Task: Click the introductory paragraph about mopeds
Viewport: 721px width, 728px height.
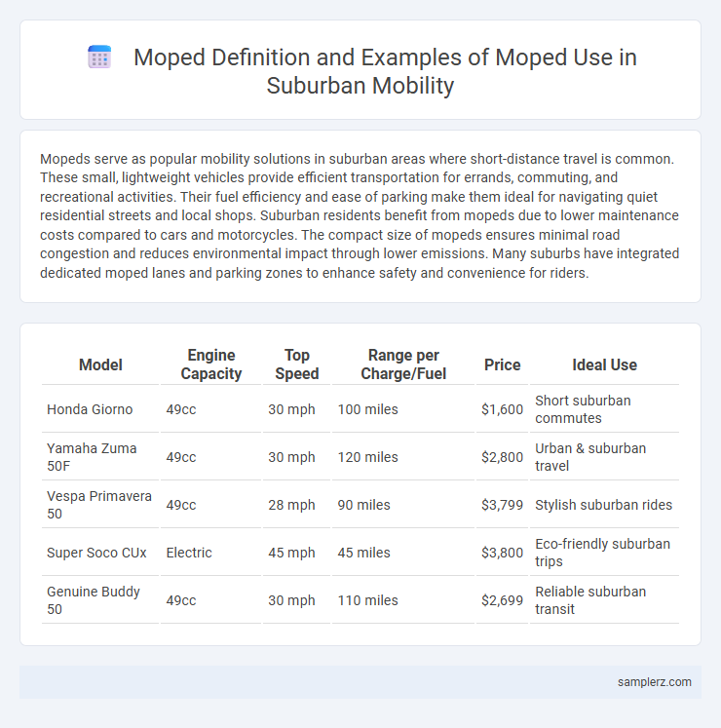Action: 360,216
